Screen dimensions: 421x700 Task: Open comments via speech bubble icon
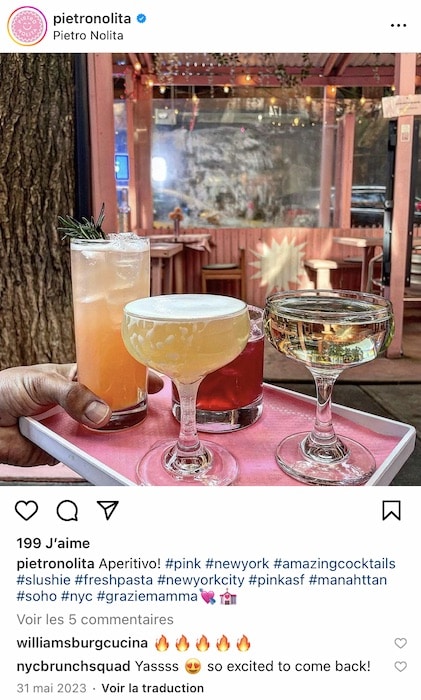tap(67, 510)
